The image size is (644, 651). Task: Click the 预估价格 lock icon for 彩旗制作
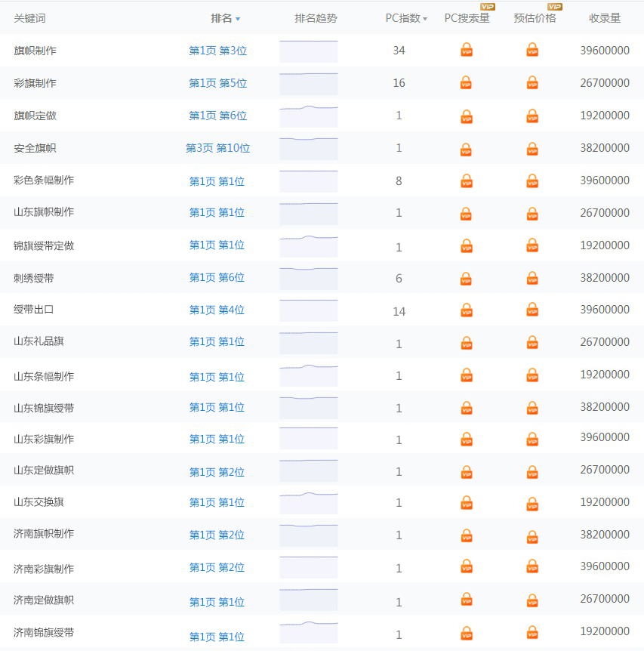[x=532, y=83]
